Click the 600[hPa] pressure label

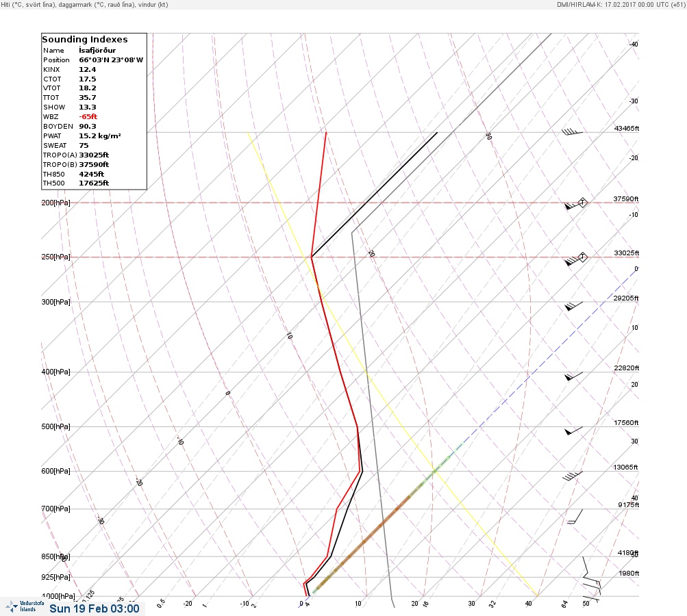[55, 471]
